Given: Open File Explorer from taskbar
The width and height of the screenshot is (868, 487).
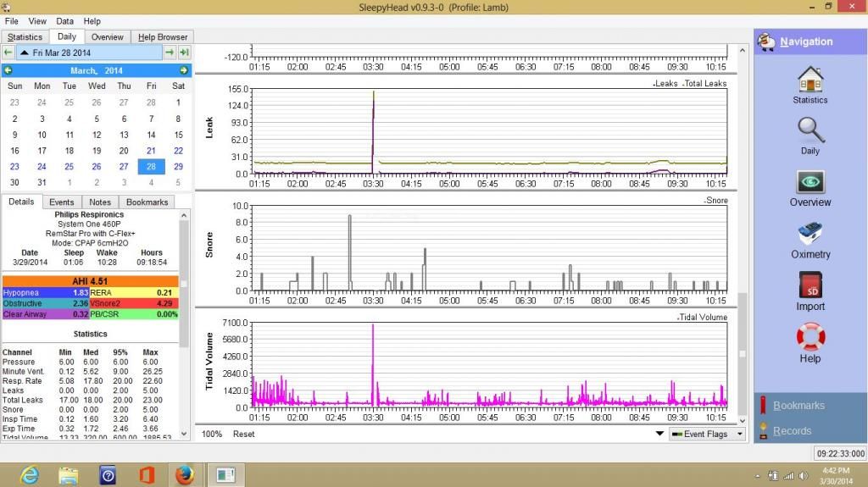Looking at the screenshot, I should pos(69,475).
